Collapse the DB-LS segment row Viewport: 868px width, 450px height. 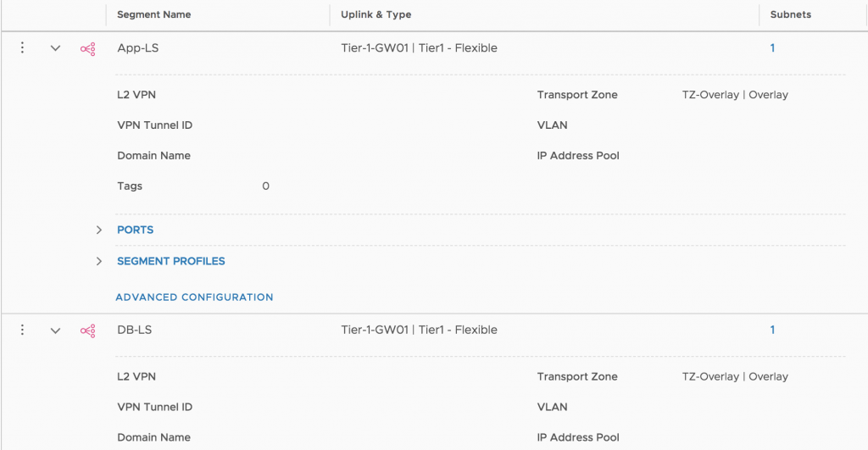click(55, 331)
